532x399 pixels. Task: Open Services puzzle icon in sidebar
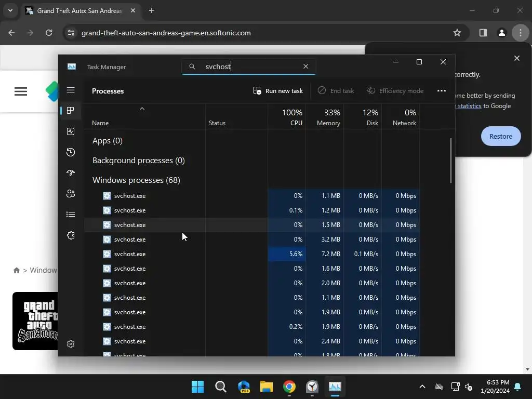(71, 235)
